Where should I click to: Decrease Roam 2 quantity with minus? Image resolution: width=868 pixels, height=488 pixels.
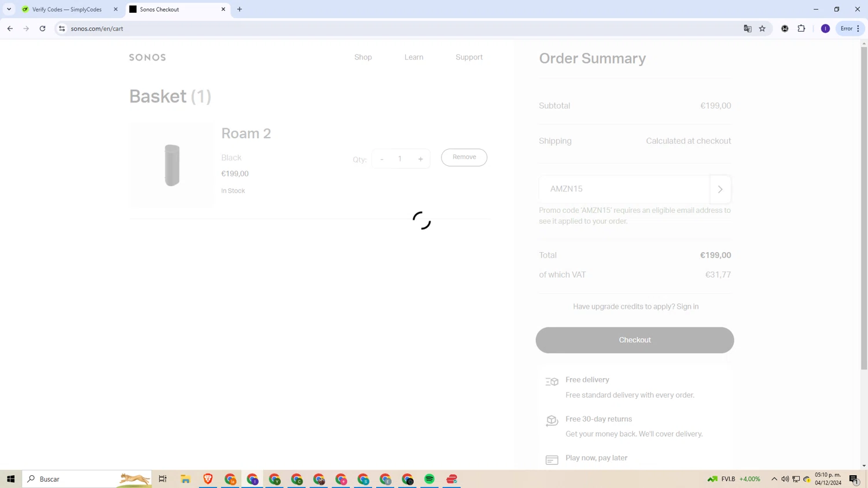pyautogui.click(x=382, y=159)
